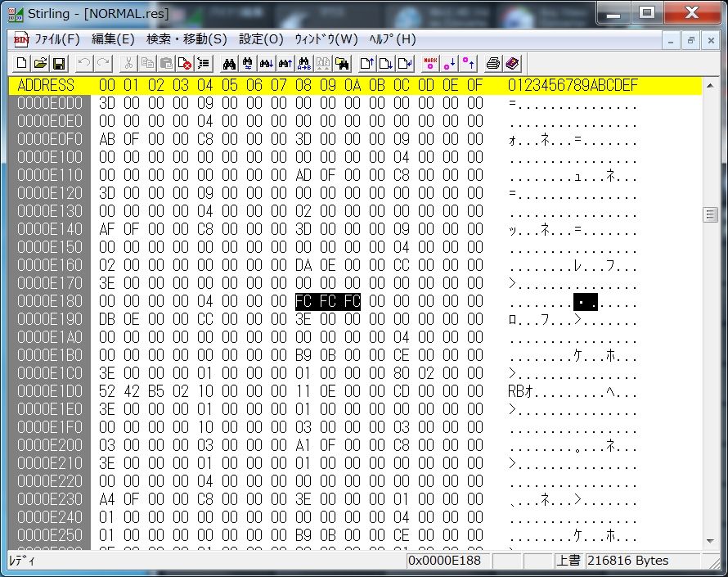This screenshot has height=577, width=728.
Task: Toggle 上書 overwrite mode in the status bar
Action: (568, 561)
